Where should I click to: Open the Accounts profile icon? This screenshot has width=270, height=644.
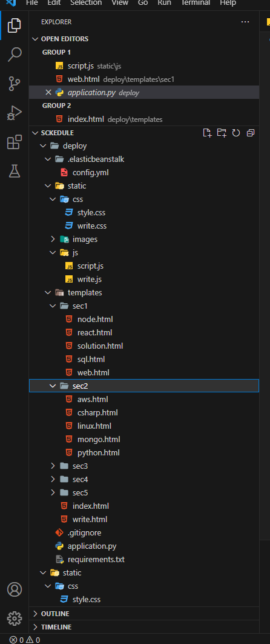15,589
